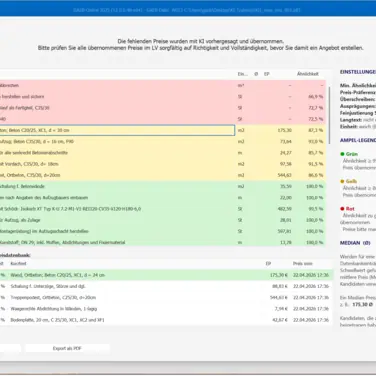Image resolution: width=376 pixels, height=376 pixels.
Task: Select candidate 'Waagerechte Abdichtung in Wänden, 1-lagig'
Action: 166,309
